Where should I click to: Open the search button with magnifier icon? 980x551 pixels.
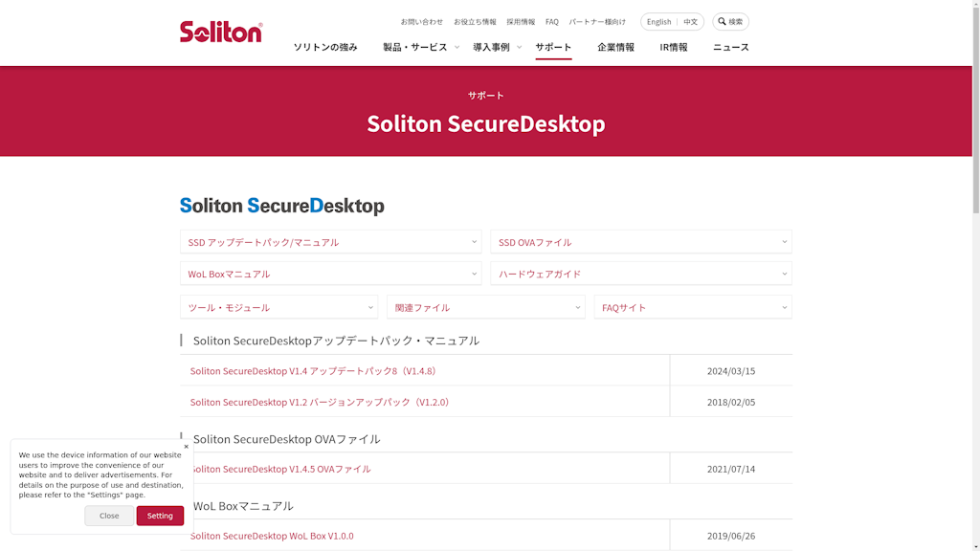(730, 22)
